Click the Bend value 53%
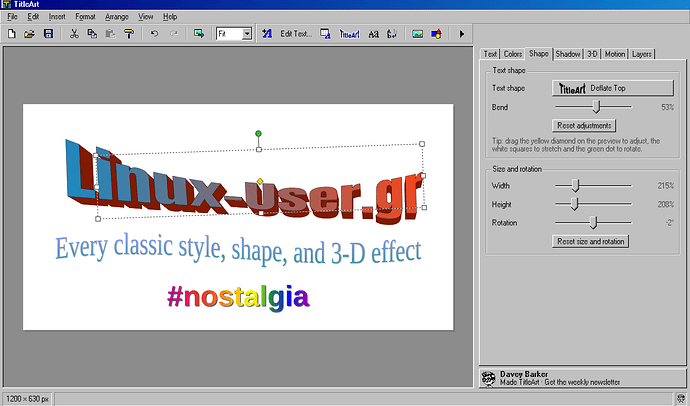The height and width of the screenshot is (406, 690). coord(667,107)
